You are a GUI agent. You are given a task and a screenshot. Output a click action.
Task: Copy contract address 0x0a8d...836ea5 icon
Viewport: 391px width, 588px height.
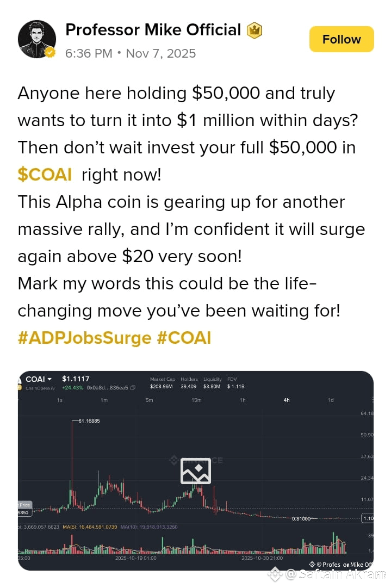[133, 388]
